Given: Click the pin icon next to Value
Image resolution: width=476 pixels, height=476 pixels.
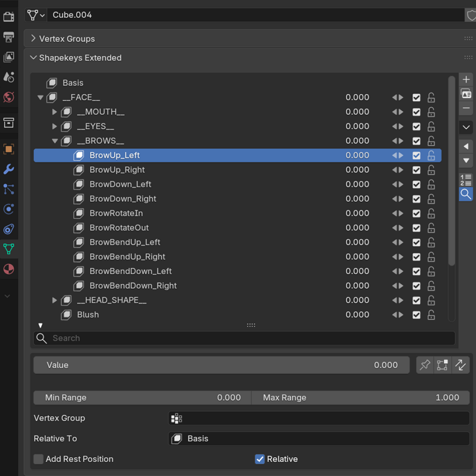Looking at the screenshot, I should coord(425,365).
